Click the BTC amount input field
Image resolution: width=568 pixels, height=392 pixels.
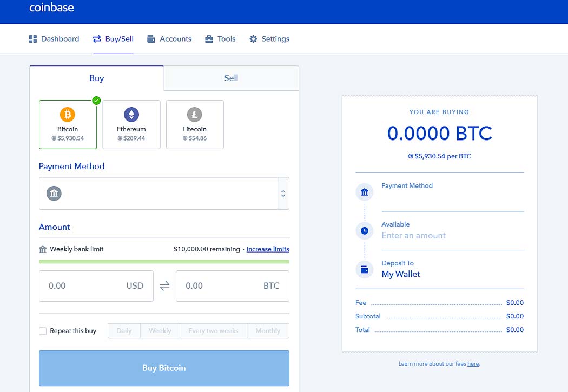point(232,286)
